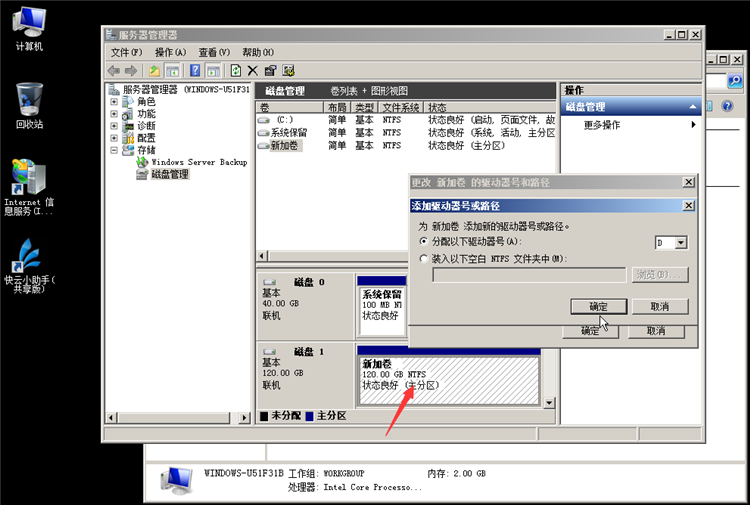750x505 pixels.
Task: Click 确定 in 添加驱动器号或路径 dialog
Action: [x=598, y=306]
